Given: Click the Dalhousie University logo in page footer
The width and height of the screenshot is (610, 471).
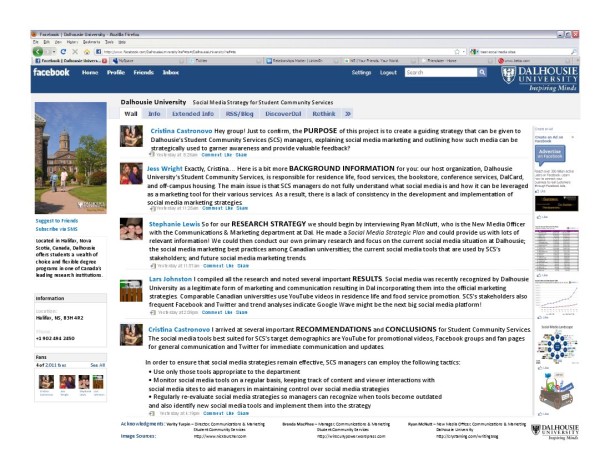Looking at the screenshot, I should pyautogui.click(x=555, y=432).
